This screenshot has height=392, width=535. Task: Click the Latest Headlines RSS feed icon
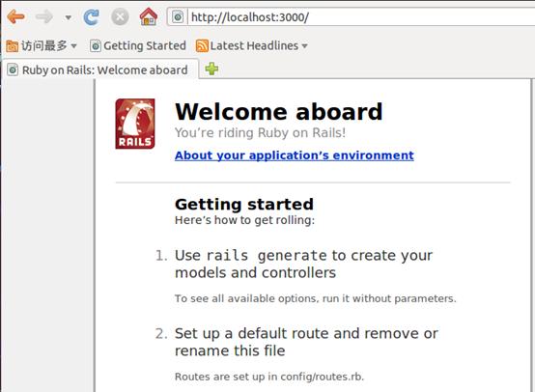(x=202, y=45)
